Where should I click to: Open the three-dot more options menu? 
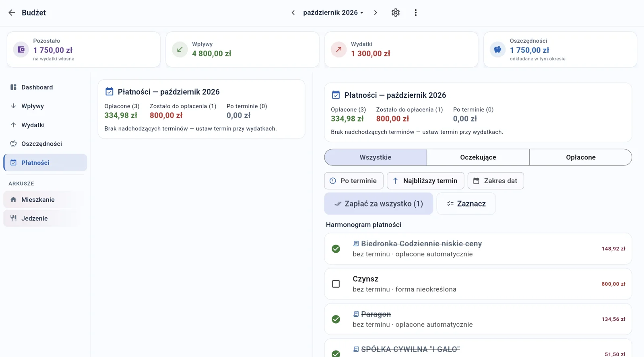coord(416,12)
